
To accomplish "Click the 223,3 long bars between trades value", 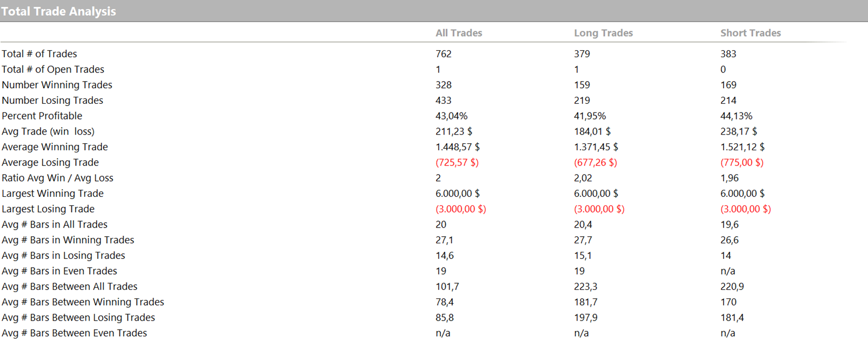I will [x=585, y=287].
